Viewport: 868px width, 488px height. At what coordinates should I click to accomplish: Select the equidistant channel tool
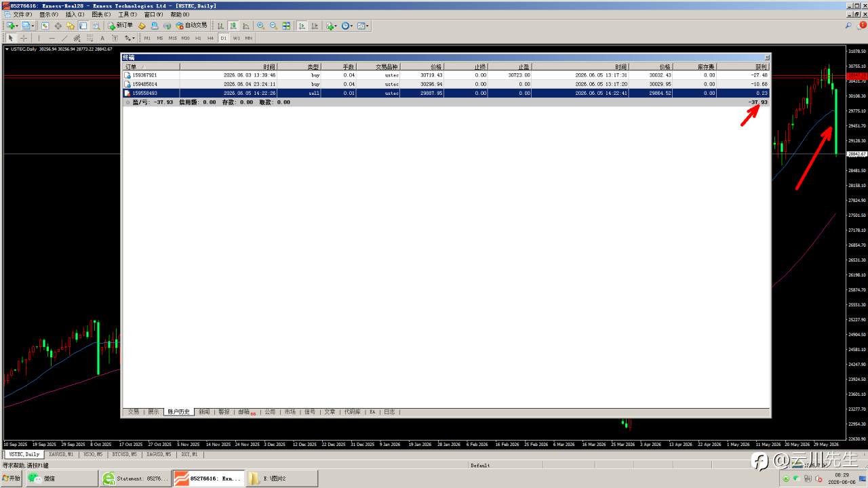pos(77,38)
